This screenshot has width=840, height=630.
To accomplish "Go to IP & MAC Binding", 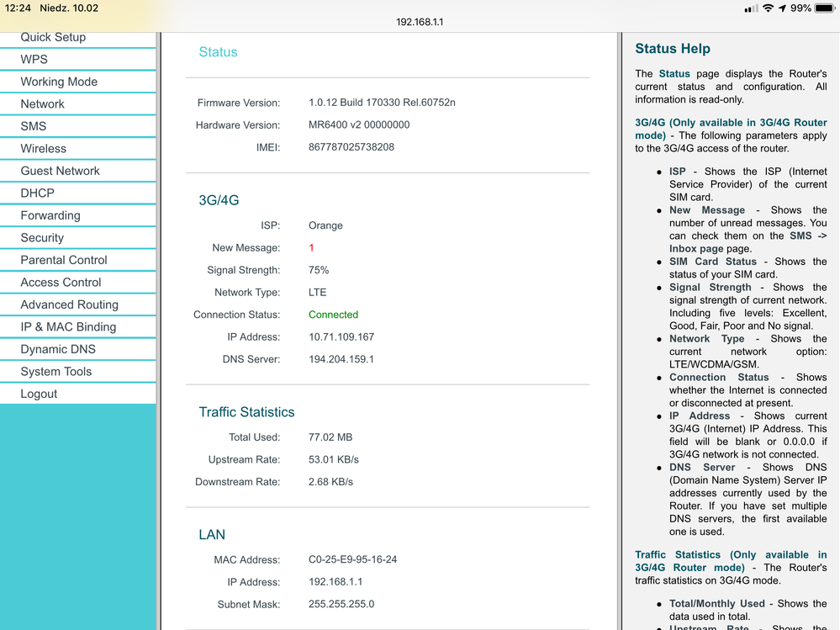I will click(68, 327).
